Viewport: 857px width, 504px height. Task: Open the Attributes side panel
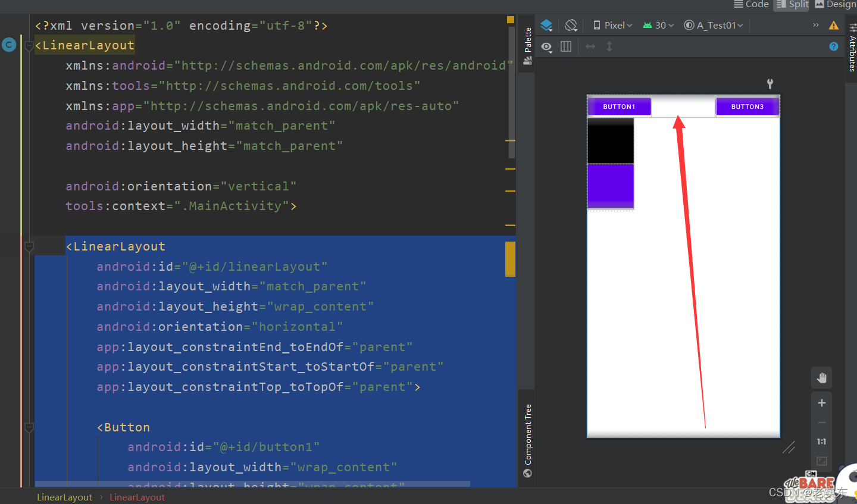852,49
